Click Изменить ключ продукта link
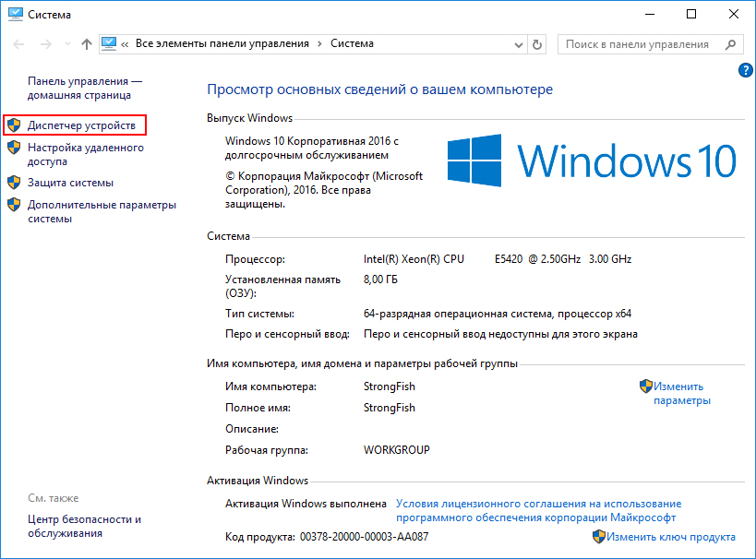Viewport: 756px width, 559px height. [x=671, y=537]
